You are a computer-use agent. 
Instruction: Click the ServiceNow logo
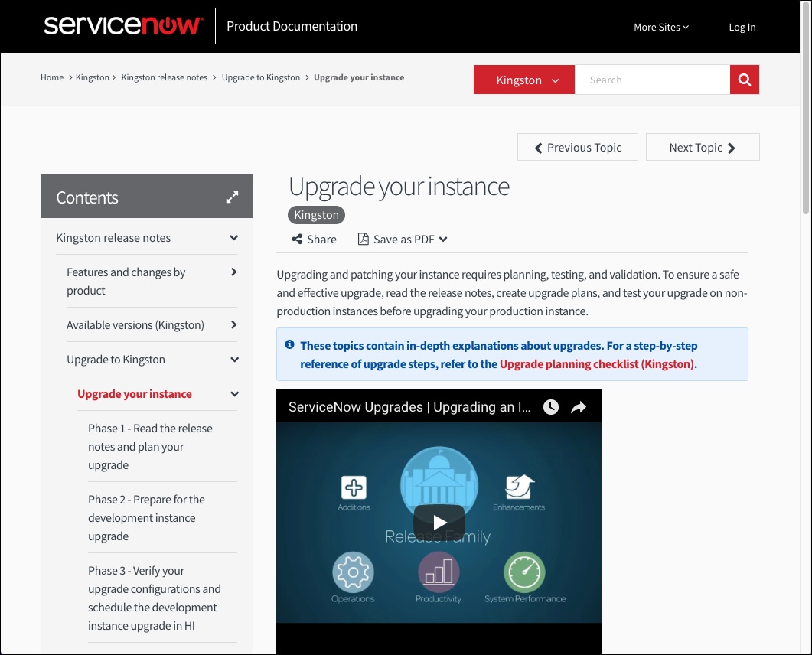(x=123, y=26)
